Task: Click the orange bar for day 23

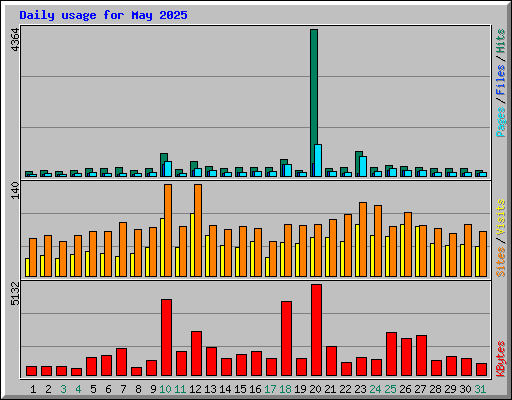Action: (363, 239)
